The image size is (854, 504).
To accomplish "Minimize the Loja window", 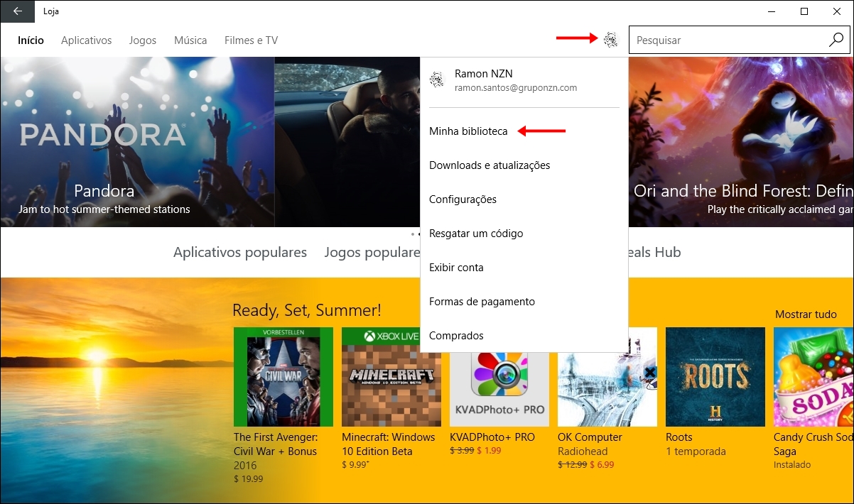I will tap(772, 11).
